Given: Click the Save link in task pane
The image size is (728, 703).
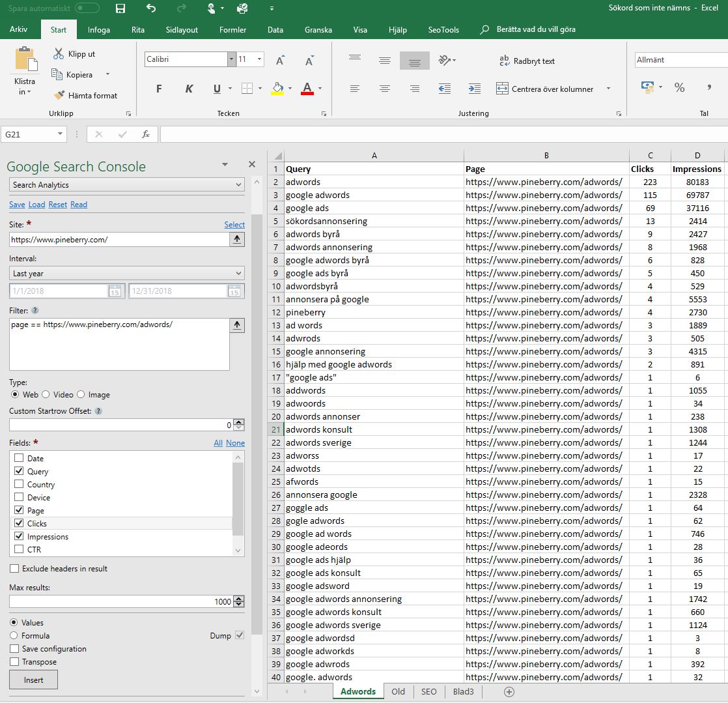Looking at the screenshot, I should 17,205.
